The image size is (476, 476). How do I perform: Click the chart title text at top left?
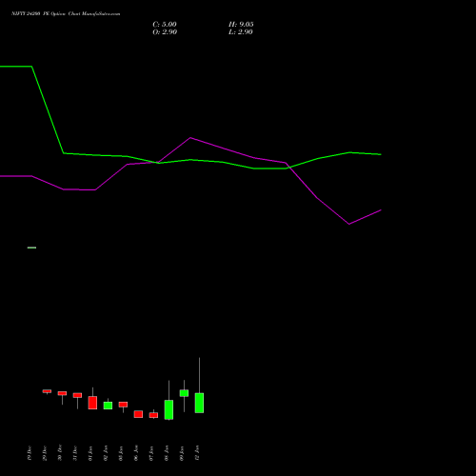coord(66,14)
